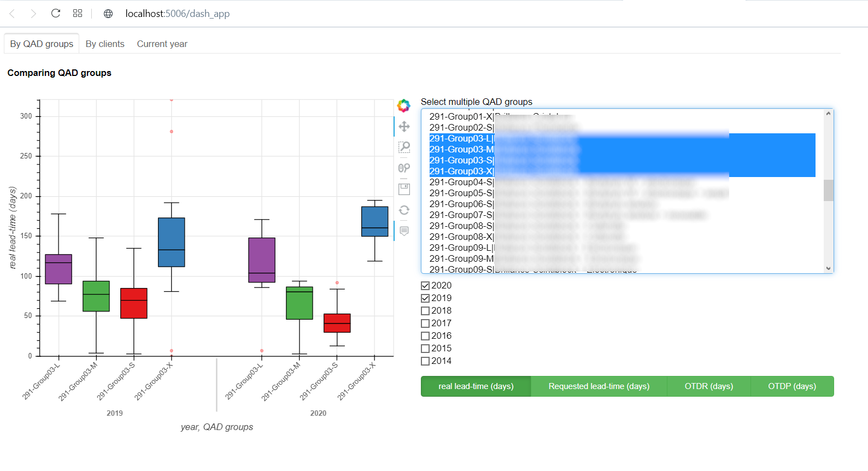The image size is (868, 471).
Task: Select Requested lead-time (days) metric button
Action: pyautogui.click(x=599, y=386)
